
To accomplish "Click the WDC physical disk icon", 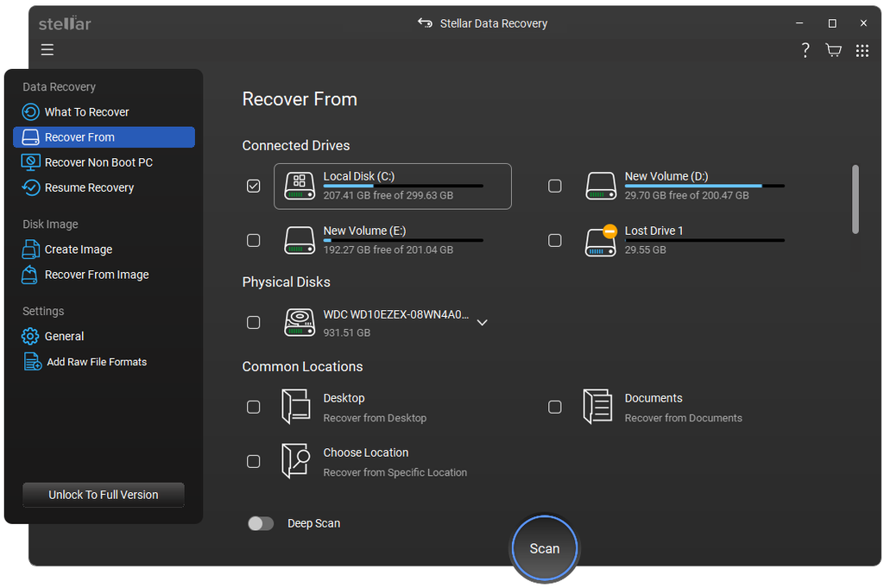I will (x=300, y=322).
